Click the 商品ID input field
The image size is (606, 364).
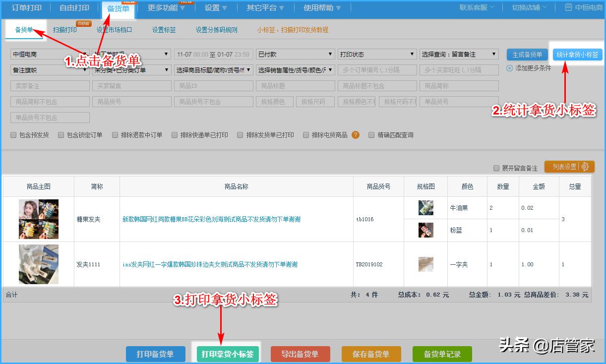tap(213, 85)
